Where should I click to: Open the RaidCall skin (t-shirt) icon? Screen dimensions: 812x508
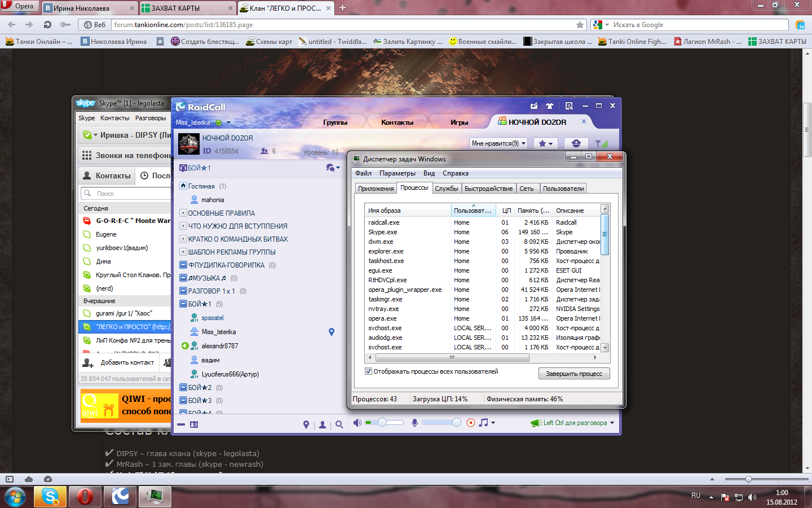click(x=550, y=106)
